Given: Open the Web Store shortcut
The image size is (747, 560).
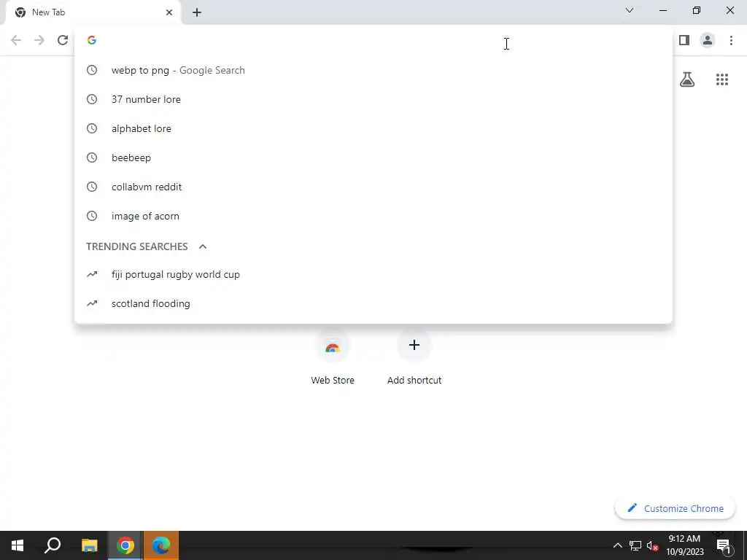Looking at the screenshot, I should pyautogui.click(x=333, y=346).
